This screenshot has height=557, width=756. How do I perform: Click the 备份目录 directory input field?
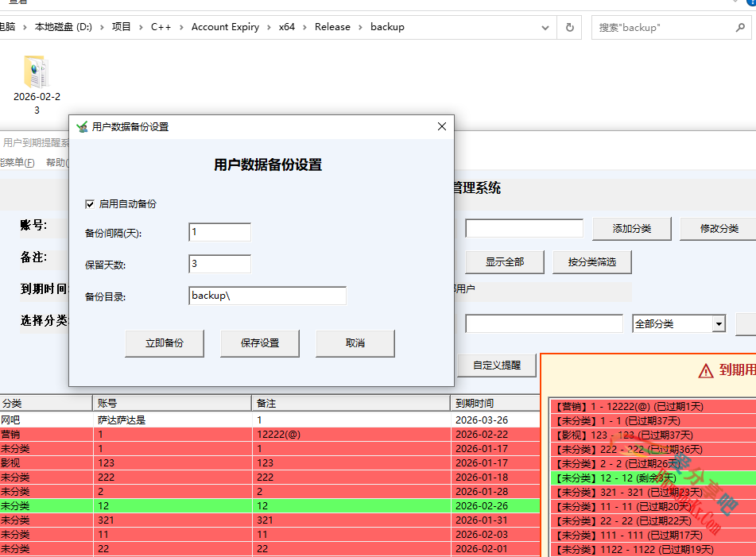tap(266, 295)
